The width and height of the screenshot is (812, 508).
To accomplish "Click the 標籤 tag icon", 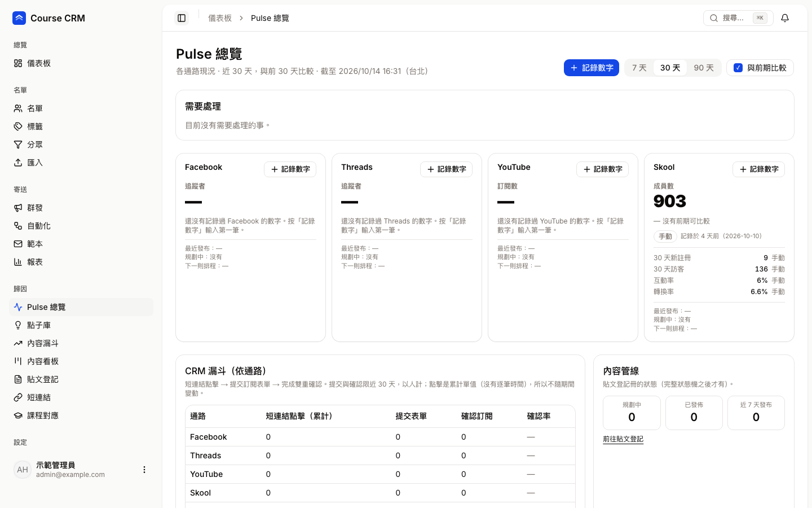I will tap(18, 126).
